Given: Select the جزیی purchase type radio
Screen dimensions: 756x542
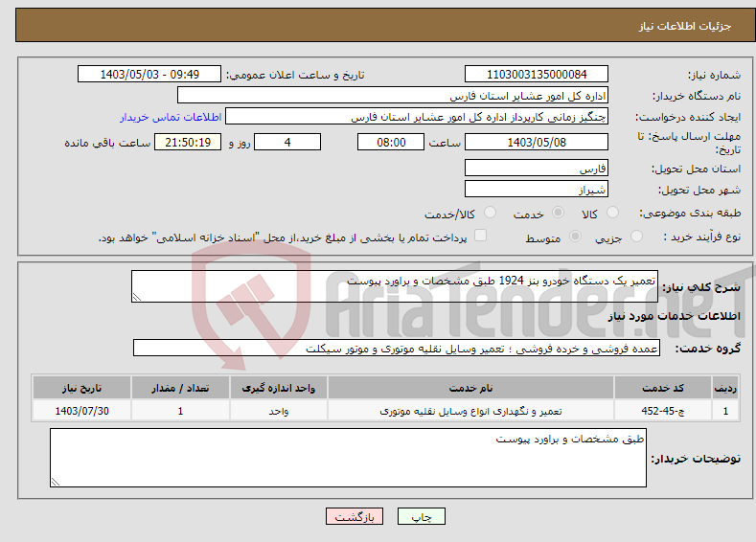Looking at the screenshot, I should pos(636,237).
